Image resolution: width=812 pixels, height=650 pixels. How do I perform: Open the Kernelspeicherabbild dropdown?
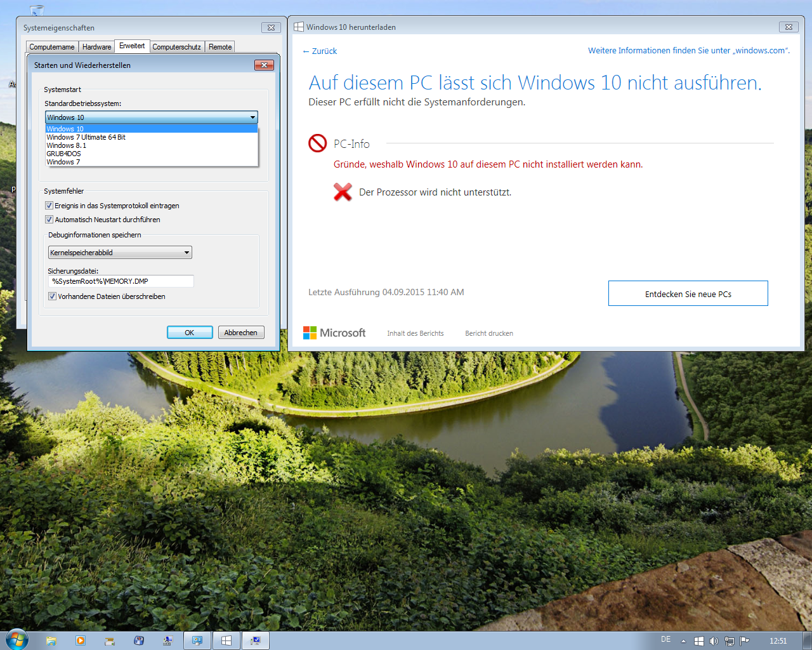[120, 253]
